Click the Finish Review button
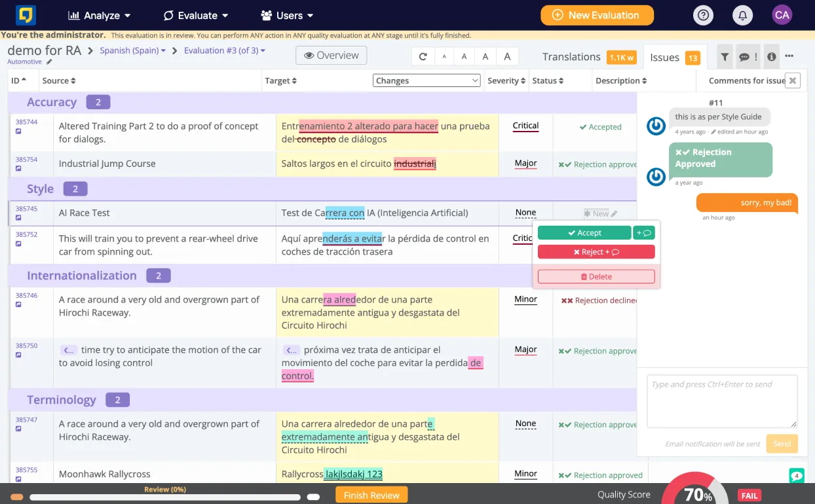The width and height of the screenshot is (815, 504). click(x=371, y=495)
